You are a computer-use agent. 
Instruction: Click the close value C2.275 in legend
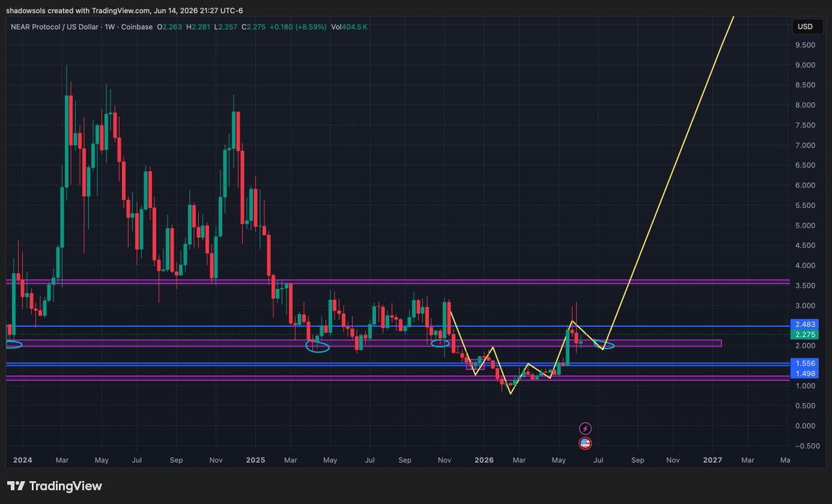254,28
